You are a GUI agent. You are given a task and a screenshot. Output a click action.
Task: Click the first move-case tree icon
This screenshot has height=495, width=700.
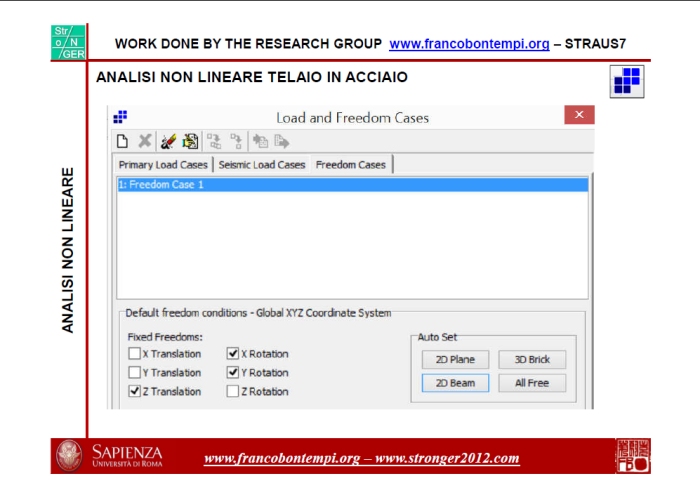[x=214, y=142]
